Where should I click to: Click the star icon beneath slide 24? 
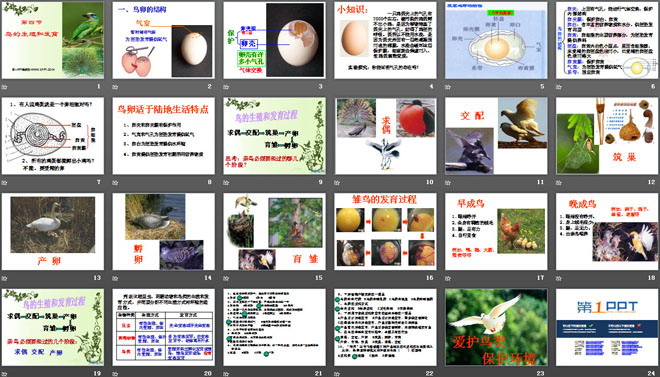[x=559, y=374]
